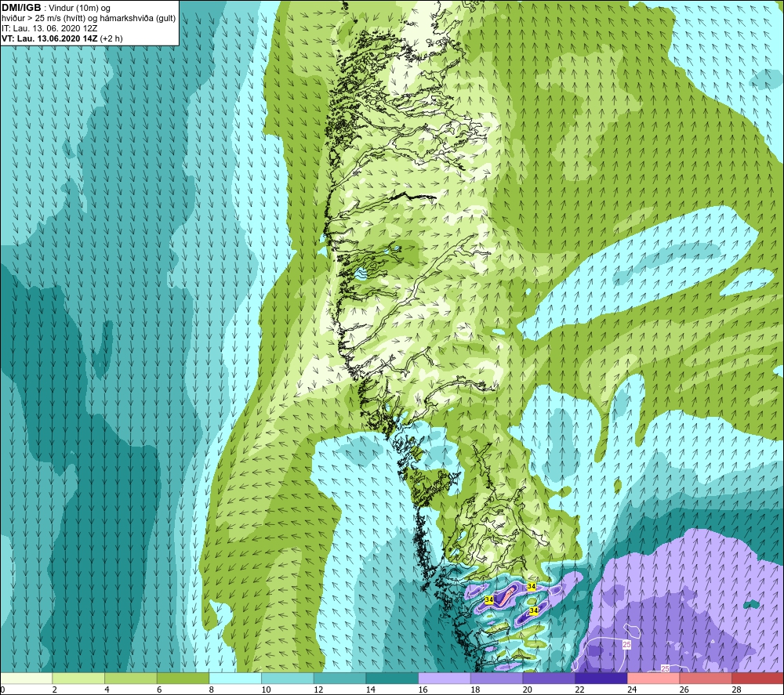The width and height of the screenshot is (784, 695).
Task: Select the 4–6 m/s green legend swatch
Action: [130, 678]
